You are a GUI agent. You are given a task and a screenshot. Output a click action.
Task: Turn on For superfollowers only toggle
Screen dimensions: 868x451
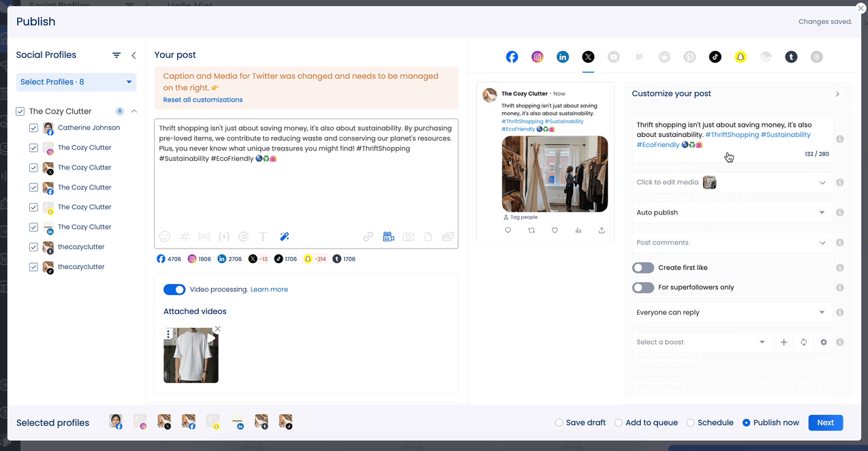642,287
